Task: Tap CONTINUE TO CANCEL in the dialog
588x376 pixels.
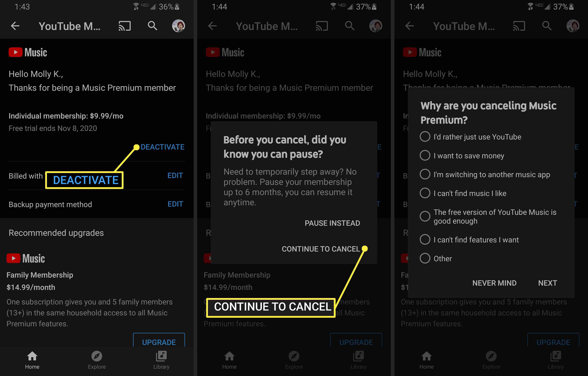Action: pyautogui.click(x=321, y=249)
